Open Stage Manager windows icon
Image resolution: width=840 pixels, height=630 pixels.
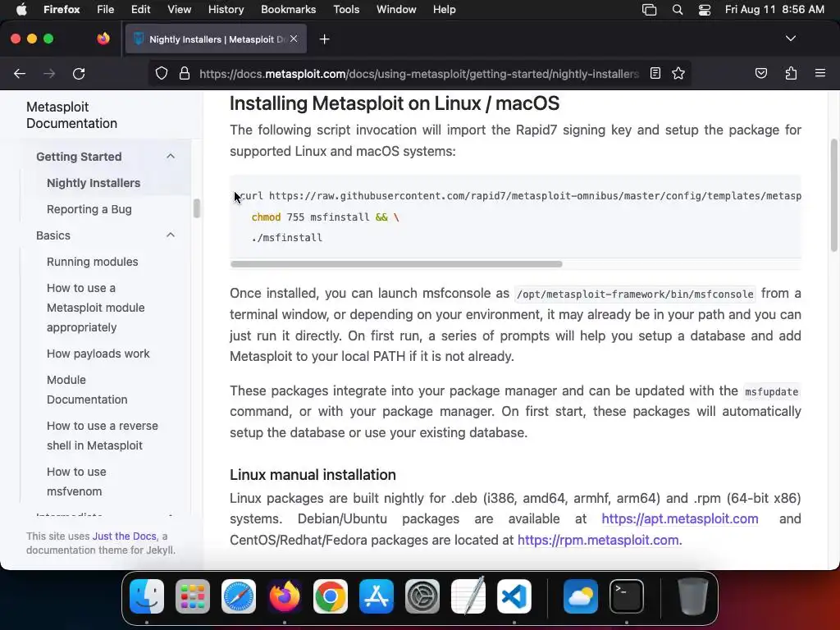pos(649,10)
